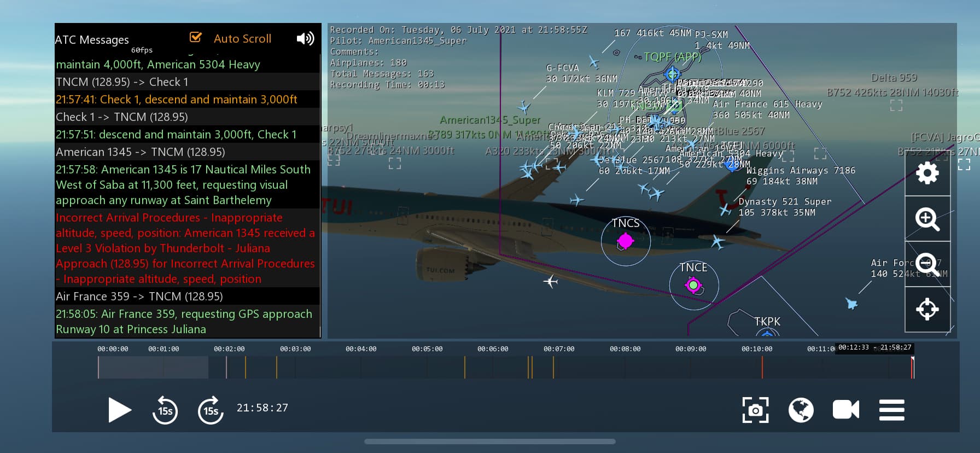980x453 pixels.
Task: Select the white own-aircraft icon on the map
Action: point(551,282)
